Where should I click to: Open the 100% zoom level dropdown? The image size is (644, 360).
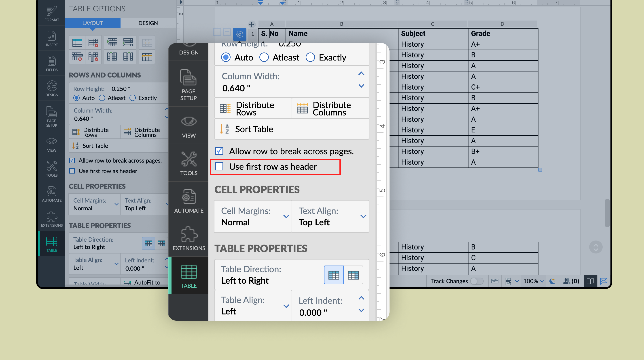click(534, 281)
